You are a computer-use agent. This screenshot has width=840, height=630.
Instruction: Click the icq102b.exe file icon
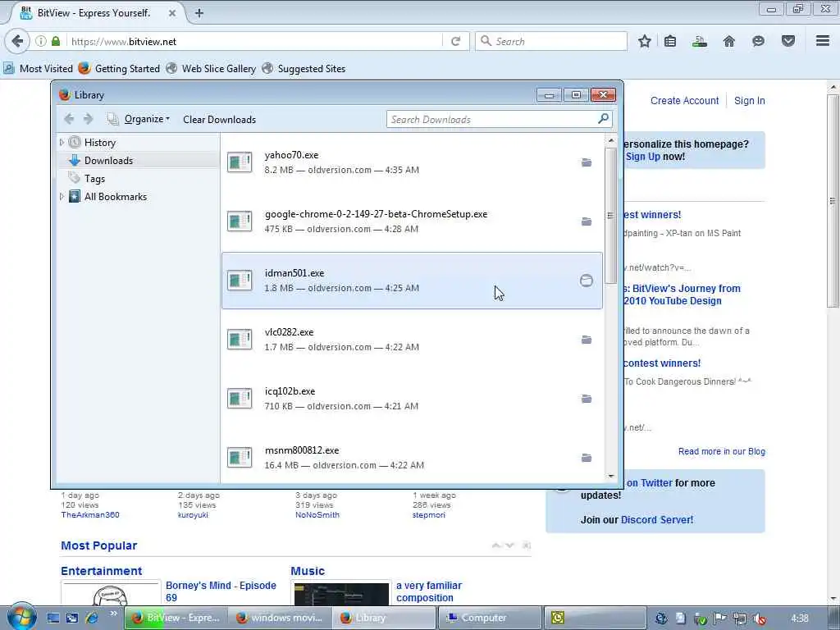click(x=239, y=399)
